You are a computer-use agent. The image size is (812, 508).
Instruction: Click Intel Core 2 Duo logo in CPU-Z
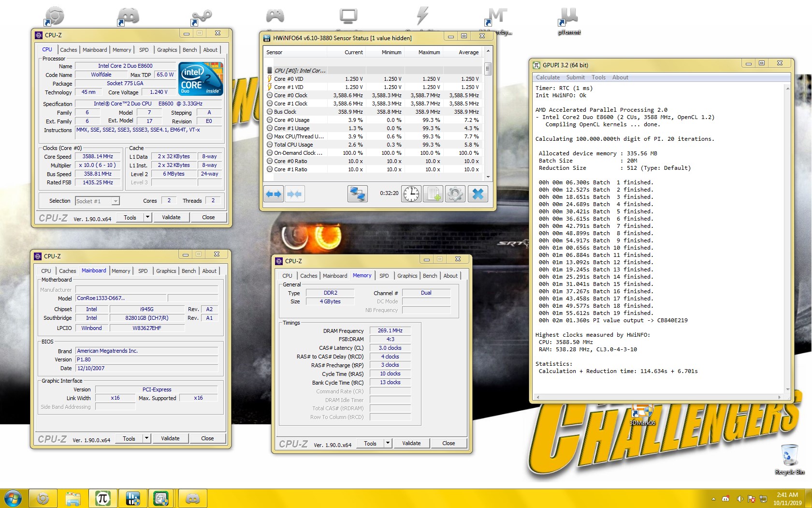[x=201, y=78]
